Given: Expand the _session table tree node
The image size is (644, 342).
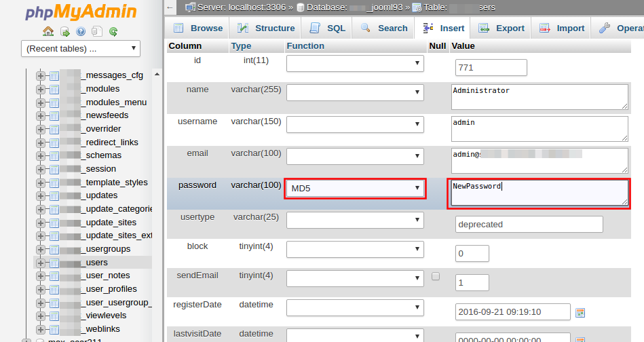Looking at the screenshot, I should tap(41, 169).
